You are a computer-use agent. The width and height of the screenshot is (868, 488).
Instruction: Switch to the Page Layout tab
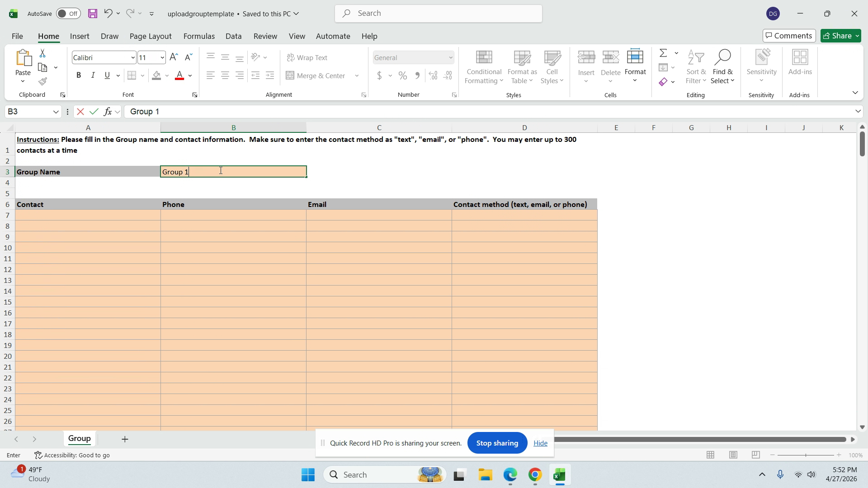click(x=151, y=36)
